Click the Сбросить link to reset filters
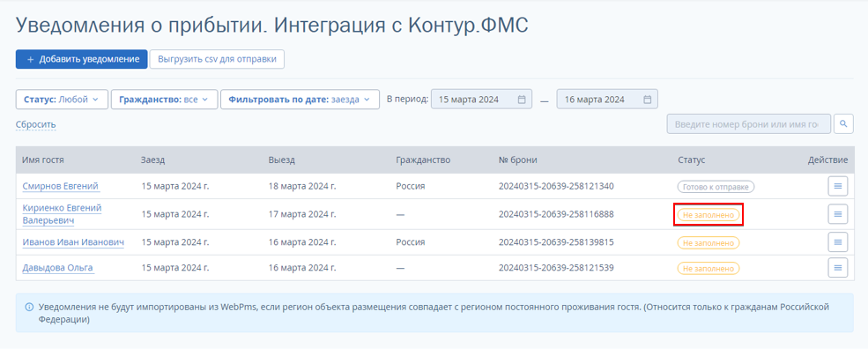The image size is (868, 349). coord(35,124)
